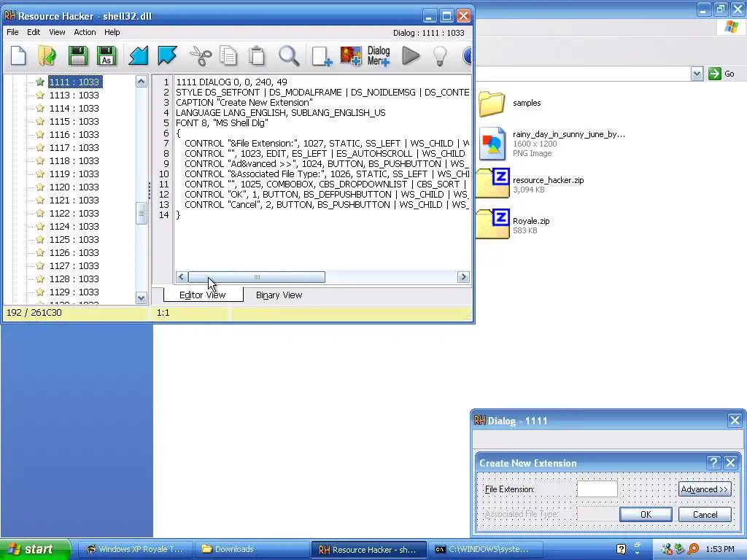Select the samples folder in Downloads window

pyautogui.click(x=510, y=104)
